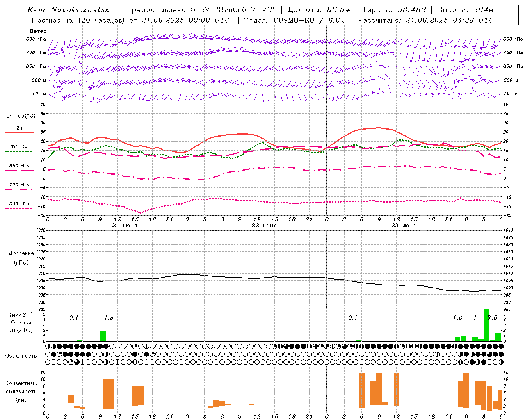Image resolution: width=525 pixels, height=420 pixels.
Task: Click the 21 июня date label
Action: coord(125,226)
